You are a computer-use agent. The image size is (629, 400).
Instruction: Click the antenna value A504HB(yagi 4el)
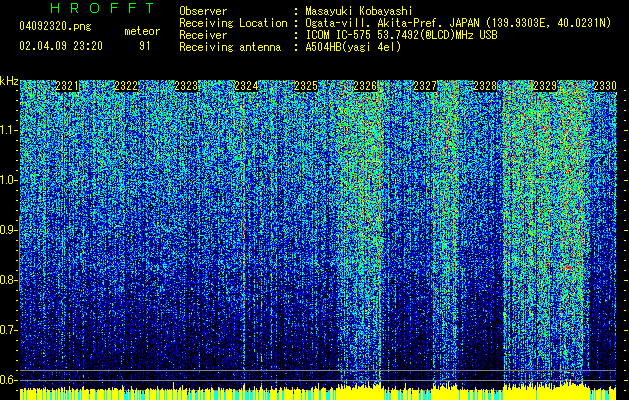click(x=353, y=47)
